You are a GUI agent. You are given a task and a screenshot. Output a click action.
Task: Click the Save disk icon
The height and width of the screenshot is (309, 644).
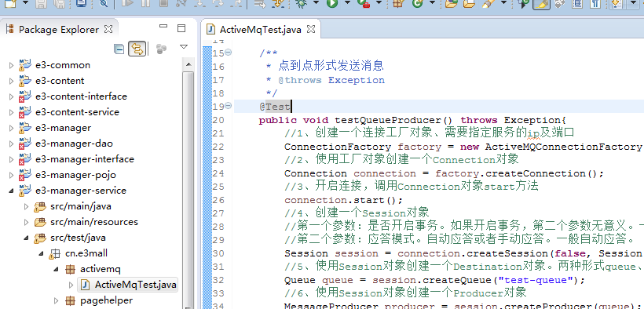click(41, 3)
